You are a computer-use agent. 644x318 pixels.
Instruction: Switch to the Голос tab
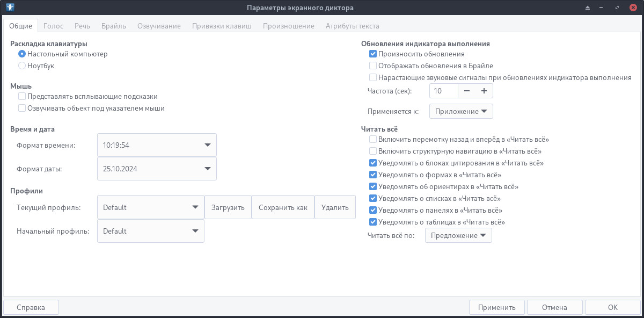click(53, 26)
